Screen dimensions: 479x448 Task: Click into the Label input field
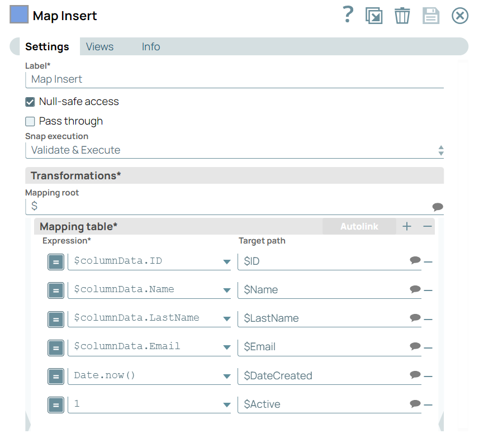point(235,79)
